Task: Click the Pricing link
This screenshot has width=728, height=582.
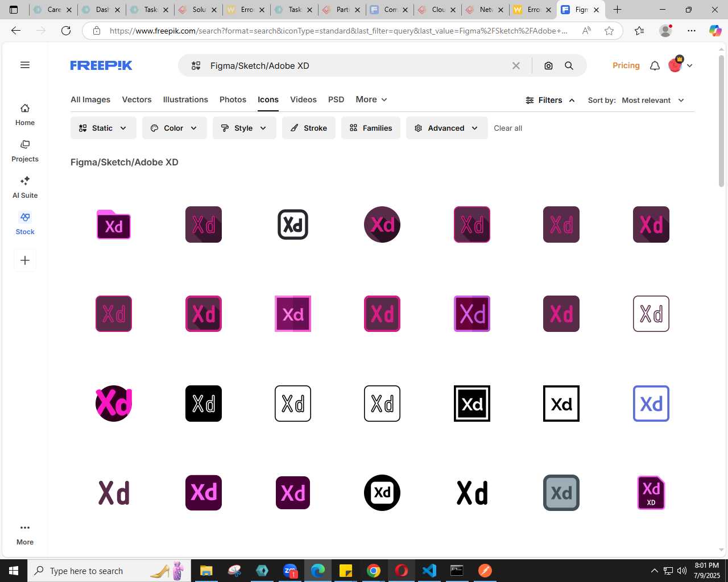Action: pyautogui.click(x=626, y=65)
